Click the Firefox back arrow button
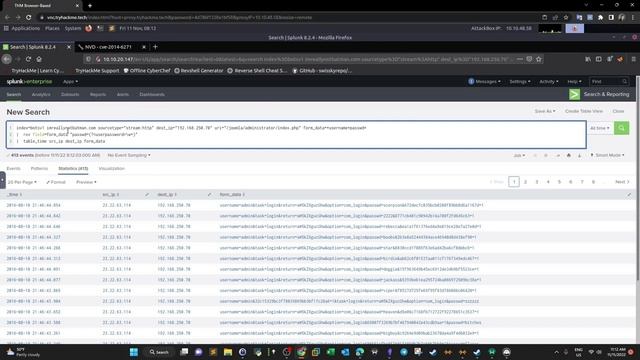 click(x=7, y=59)
